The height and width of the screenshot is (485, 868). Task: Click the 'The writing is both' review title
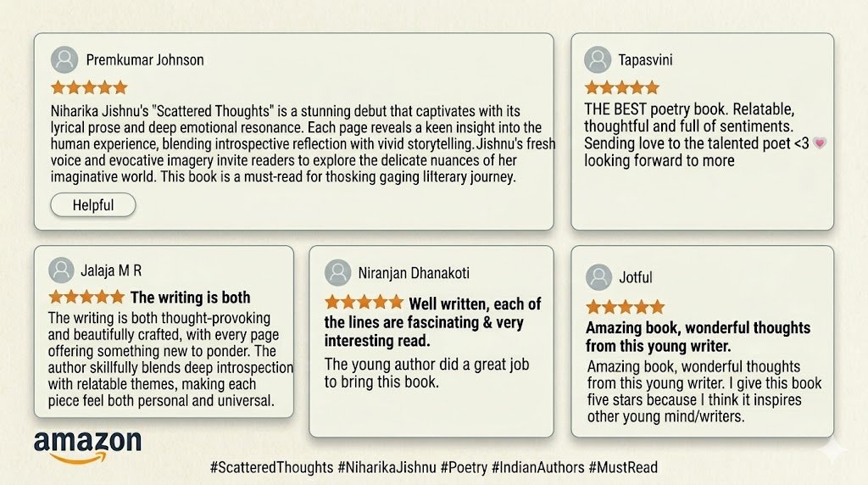[x=190, y=298]
